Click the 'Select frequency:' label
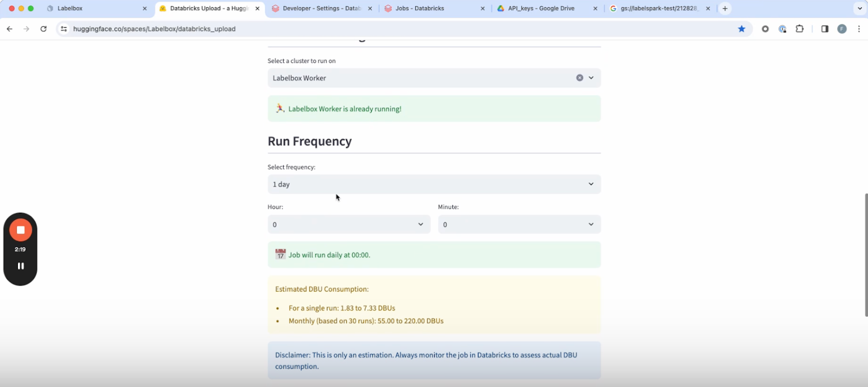Image resolution: width=868 pixels, height=387 pixels. tap(291, 167)
